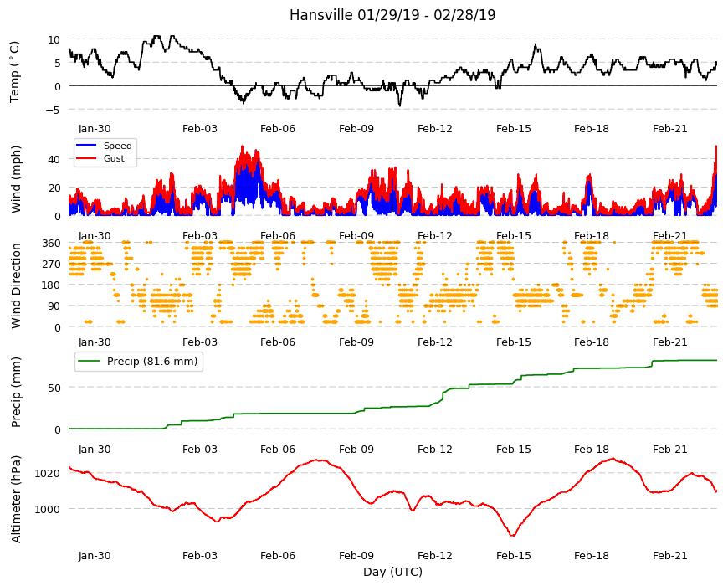This screenshot has width=728, height=586.
Task: Click the Feb-21 tick under the wind direction chart
Action: [x=670, y=342]
